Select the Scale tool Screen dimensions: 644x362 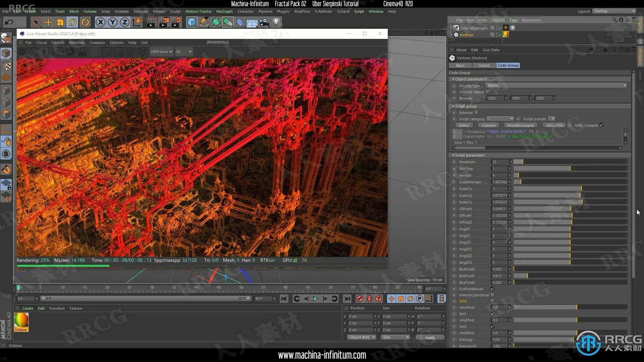click(60, 22)
